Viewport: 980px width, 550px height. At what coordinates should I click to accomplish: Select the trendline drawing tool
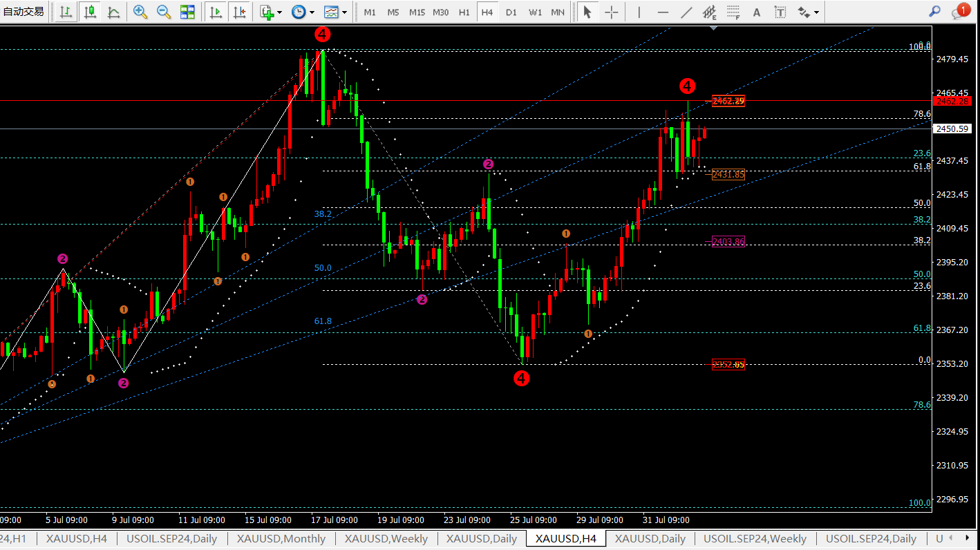[686, 12]
